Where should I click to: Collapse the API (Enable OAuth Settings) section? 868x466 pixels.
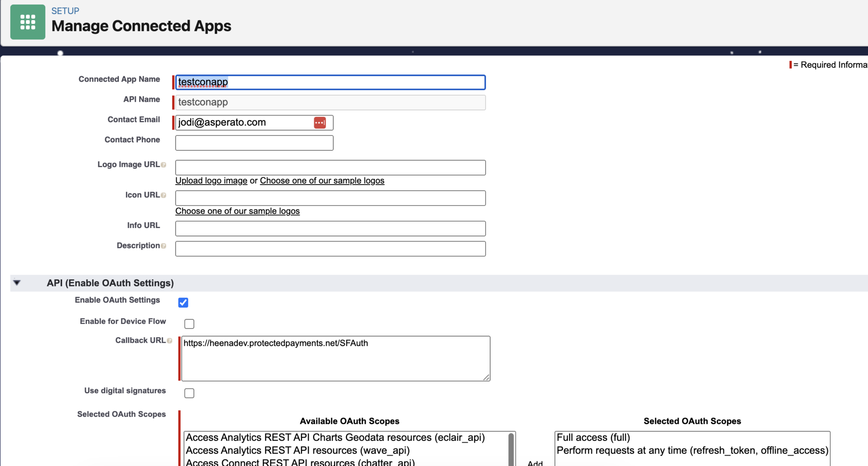coord(17,282)
